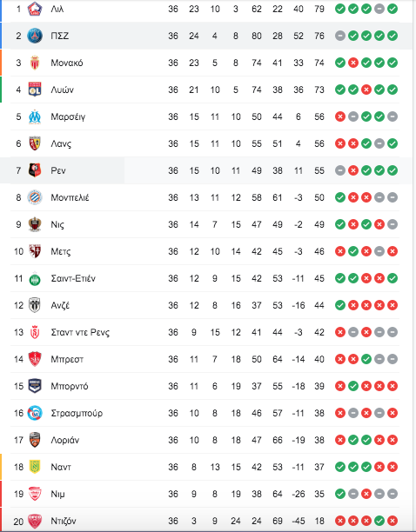Click the Nantes yellow crest

35,467
